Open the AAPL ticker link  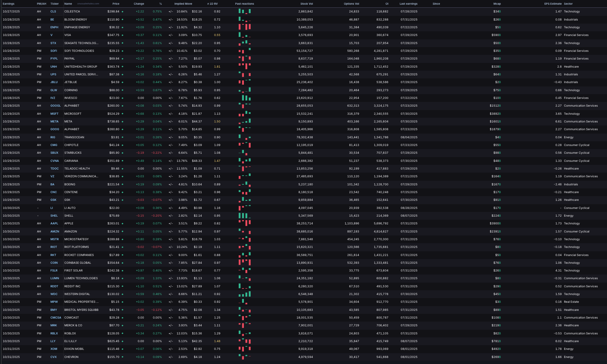coord(54,223)
